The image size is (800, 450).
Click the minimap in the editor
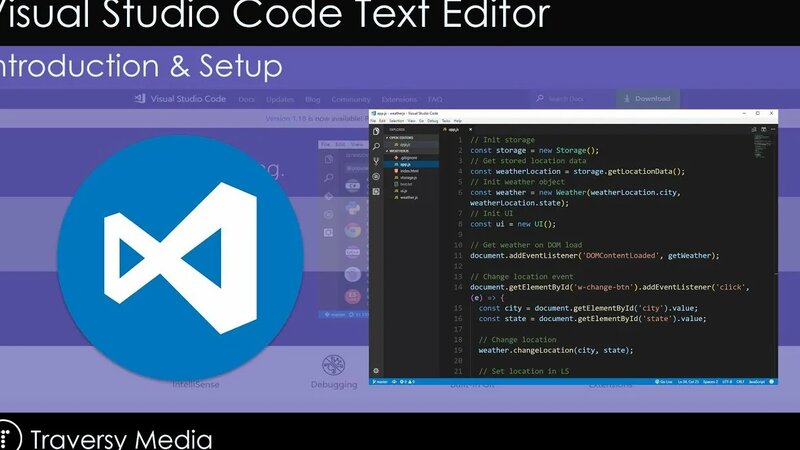[764, 147]
